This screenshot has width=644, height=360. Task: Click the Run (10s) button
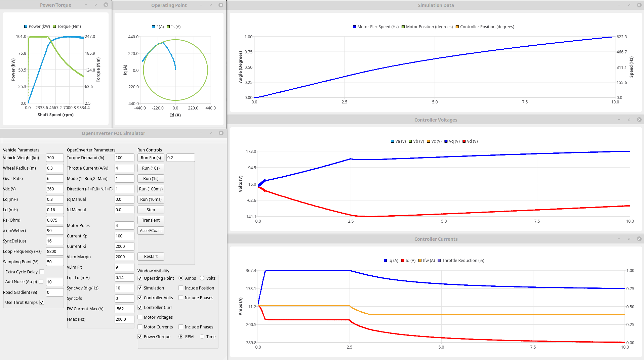pyautogui.click(x=151, y=168)
